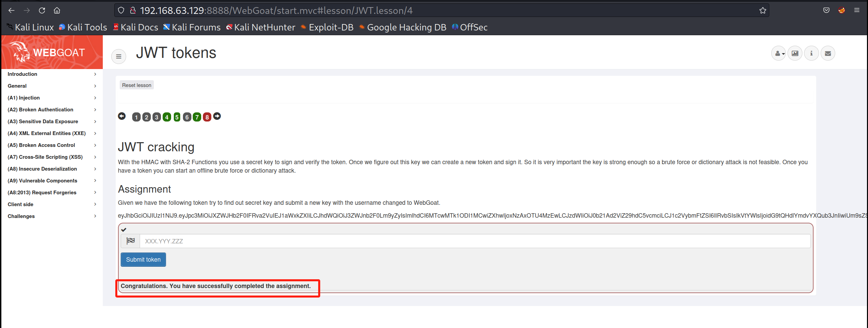Open the Exploit-DB bookmark
This screenshot has width=868, height=328.
pyautogui.click(x=327, y=27)
